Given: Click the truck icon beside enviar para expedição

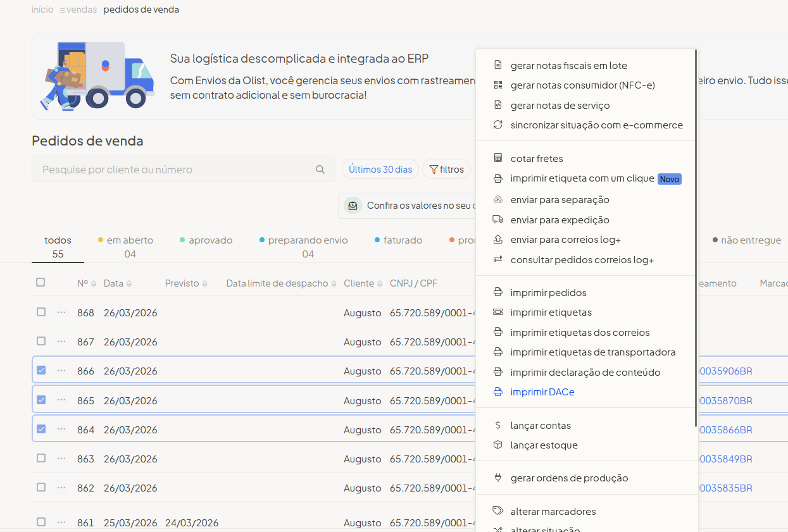Looking at the screenshot, I should point(498,220).
